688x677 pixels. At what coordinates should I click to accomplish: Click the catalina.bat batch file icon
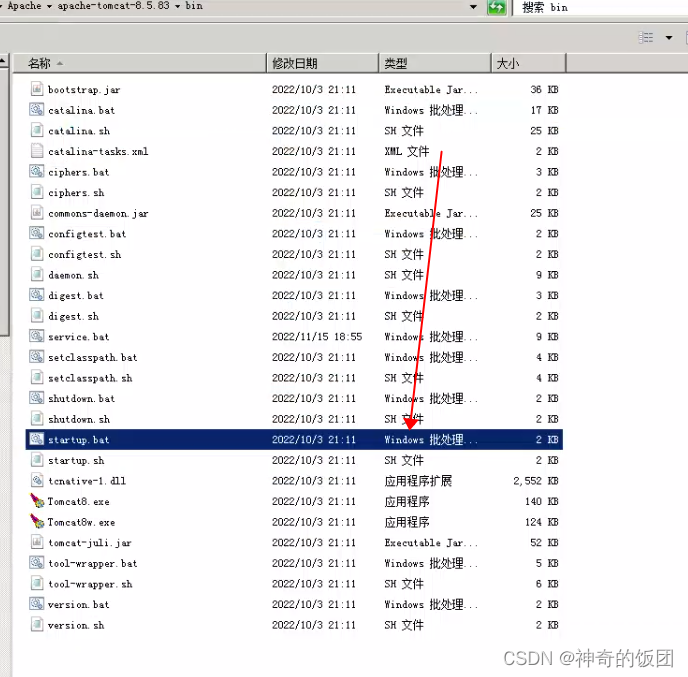tap(37, 110)
